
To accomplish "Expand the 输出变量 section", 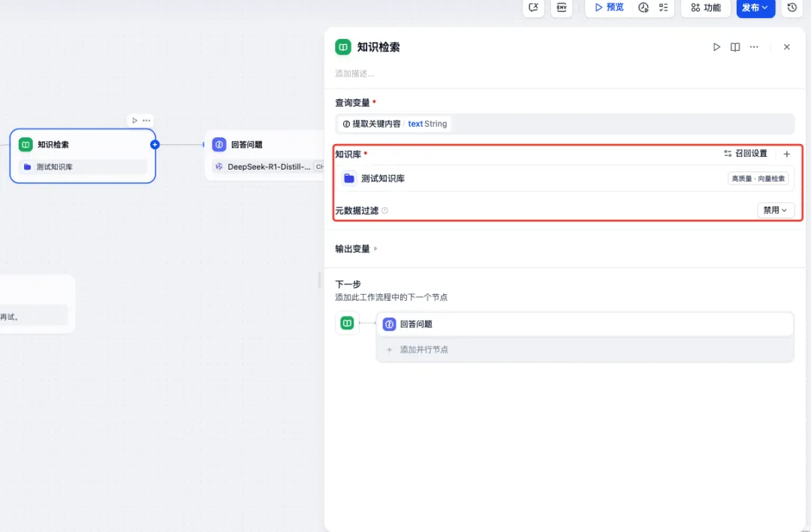I will pos(354,248).
